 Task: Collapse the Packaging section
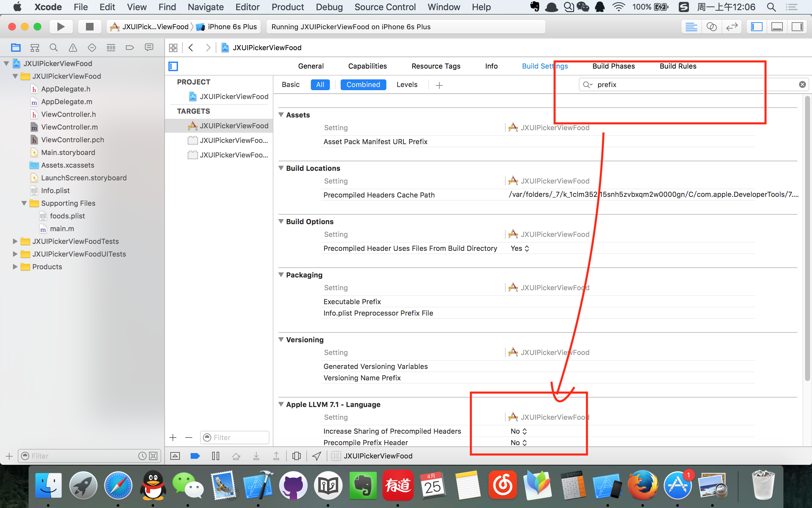tap(281, 275)
